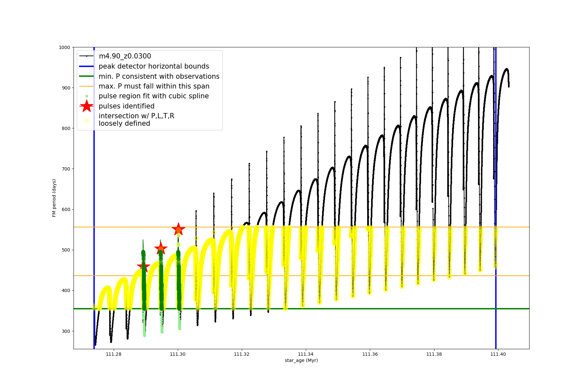Click the blue line sample in legend
This screenshot has height=392, width=588.
click(x=87, y=66)
